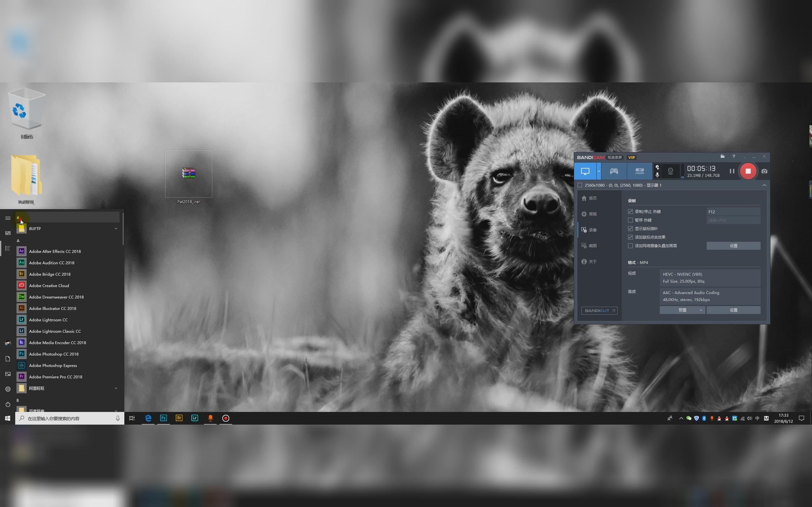Click the F12 hotkey input field
This screenshot has width=812, height=507.
coord(733,211)
